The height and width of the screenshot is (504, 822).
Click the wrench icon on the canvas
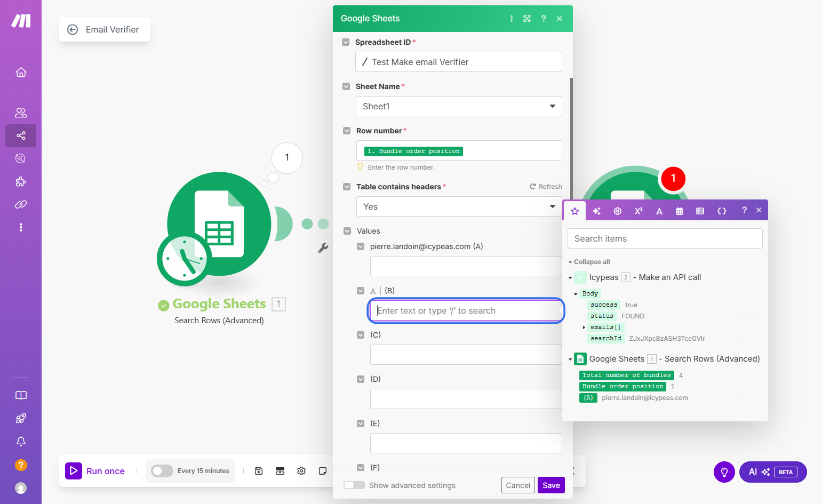[323, 248]
